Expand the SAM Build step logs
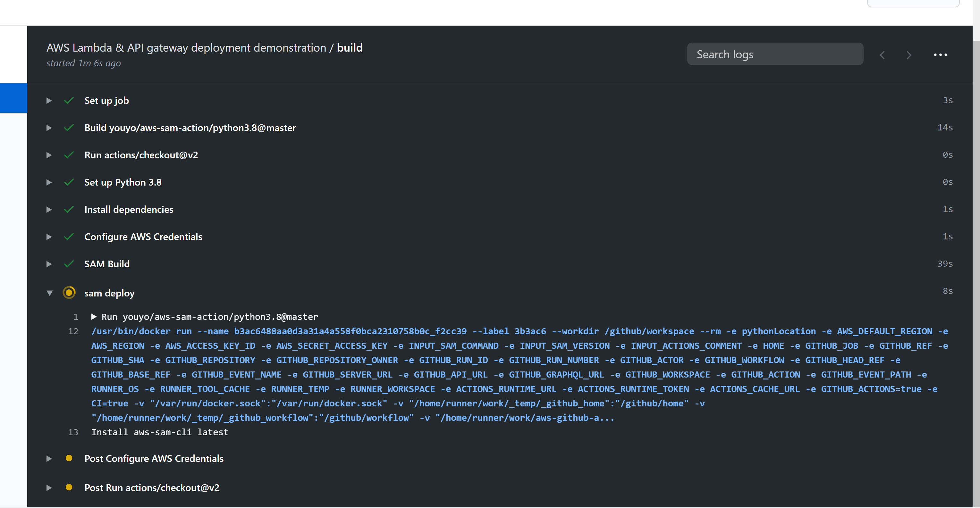The image size is (980, 508). pyautogui.click(x=49, y=264)
